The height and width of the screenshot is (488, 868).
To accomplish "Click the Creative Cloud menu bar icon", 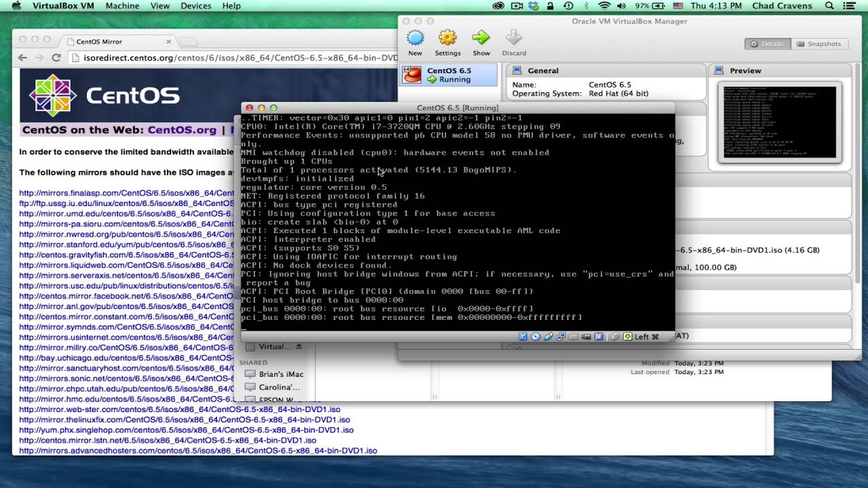I will [500, 5].
